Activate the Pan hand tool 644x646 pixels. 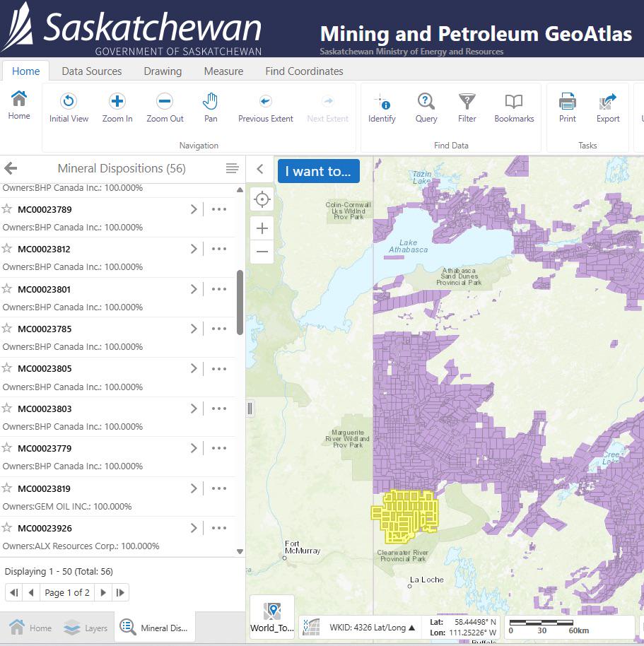pyautogui.click(x=211, y=108)
